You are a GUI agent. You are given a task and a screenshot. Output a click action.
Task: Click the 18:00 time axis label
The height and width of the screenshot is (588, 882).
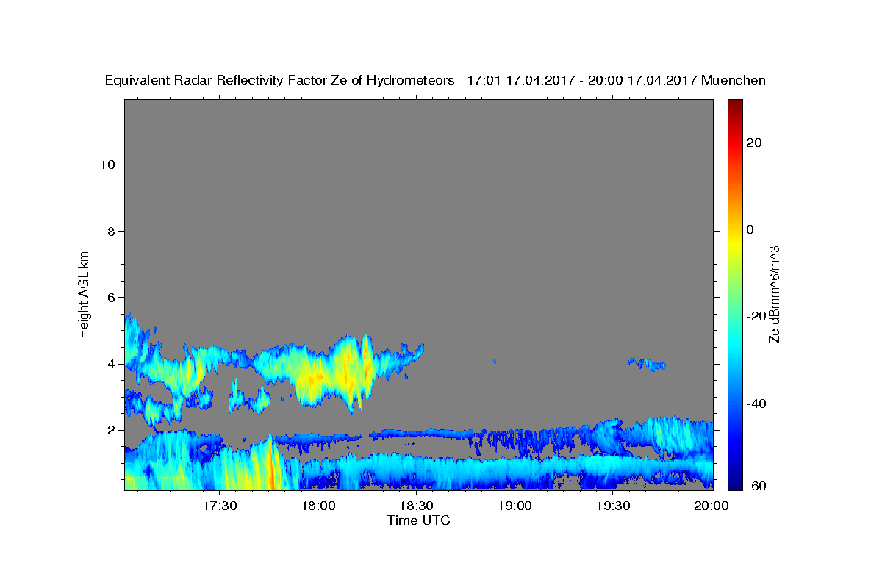318,506
